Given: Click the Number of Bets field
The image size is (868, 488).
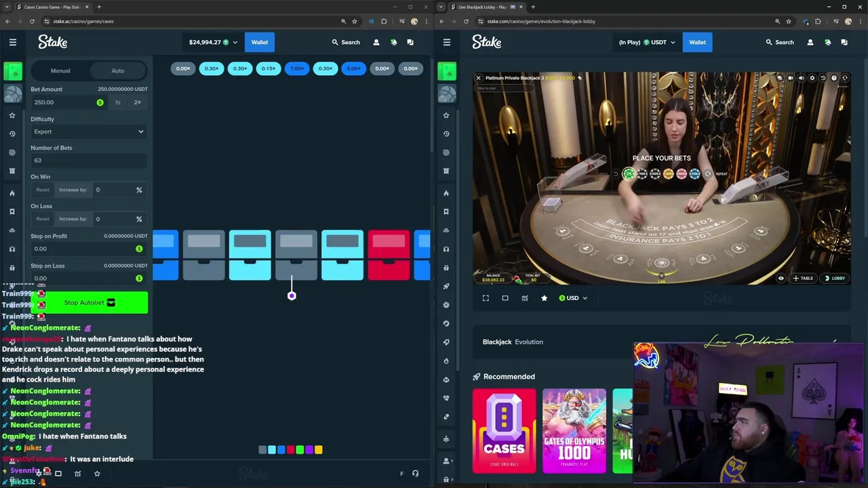Looking at the screenshot, I should click(89, 161).
